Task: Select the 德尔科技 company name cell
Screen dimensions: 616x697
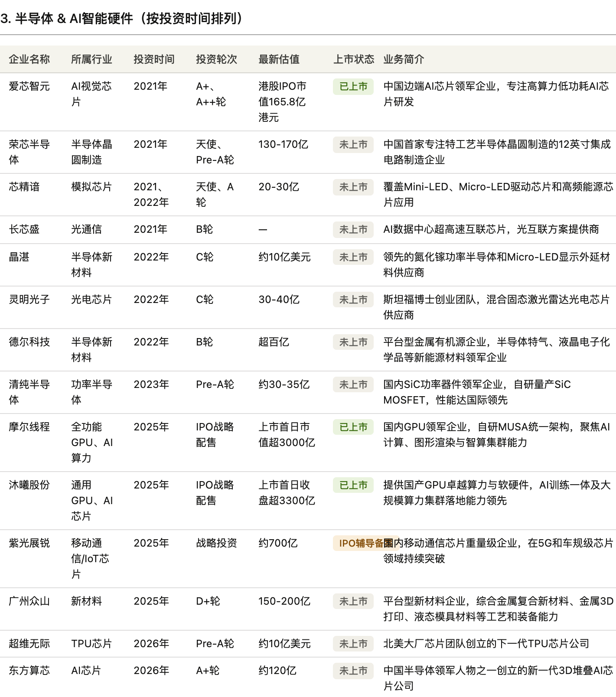Action: tap(29, 342)
